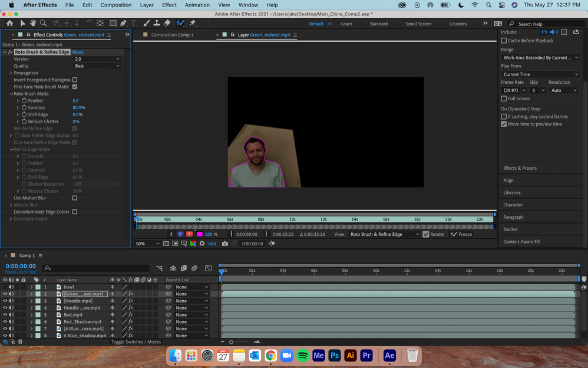Click the Home screen icon in the toolbar
This screenshot has width=588, height=368.
tap(9, 23)
